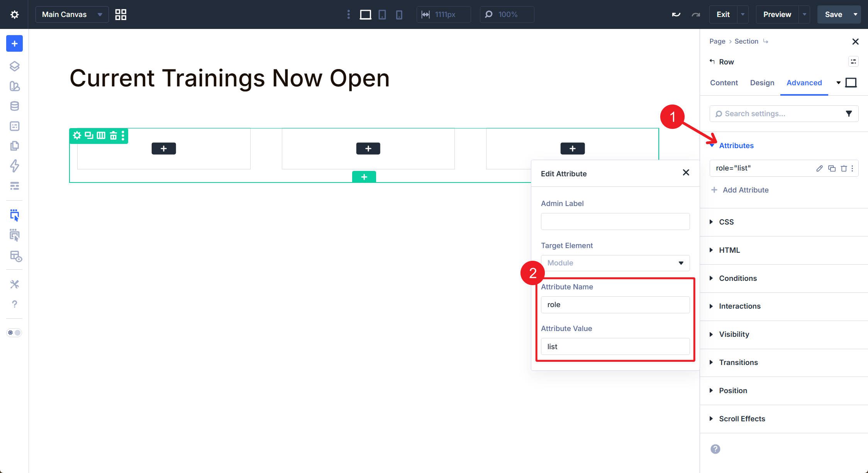Screen dimensions: 868x473
Task: Open the Main Canvas dropdown
Action: (72, 15)
